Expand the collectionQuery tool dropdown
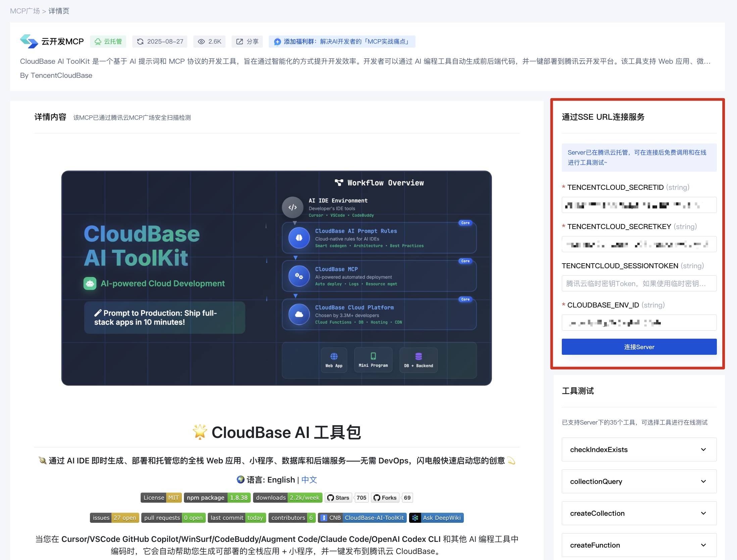737x560 pixels. pyautogui.click(x=639, y=481)
